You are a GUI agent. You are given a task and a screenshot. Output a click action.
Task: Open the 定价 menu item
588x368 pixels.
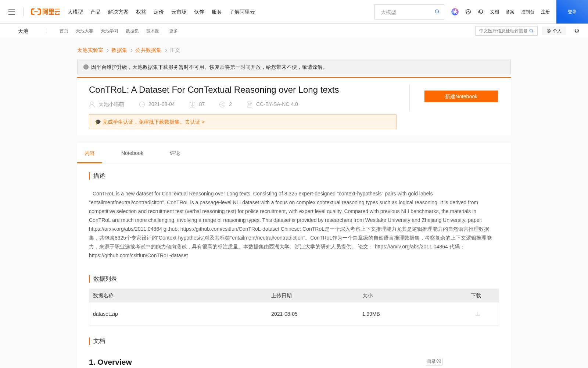[159, 12]
